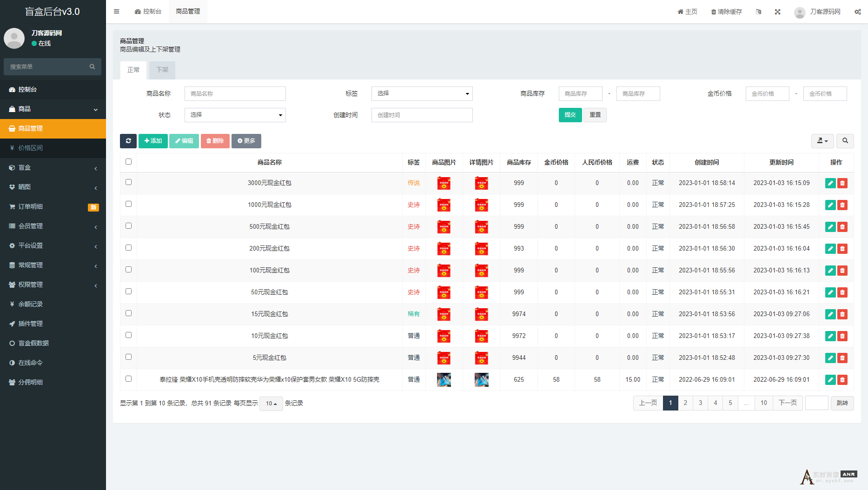The width and height of the screenshot is (868, 490).
Task: Open 分佣明细 in the sidebar
Action: [x=53, y=382]
